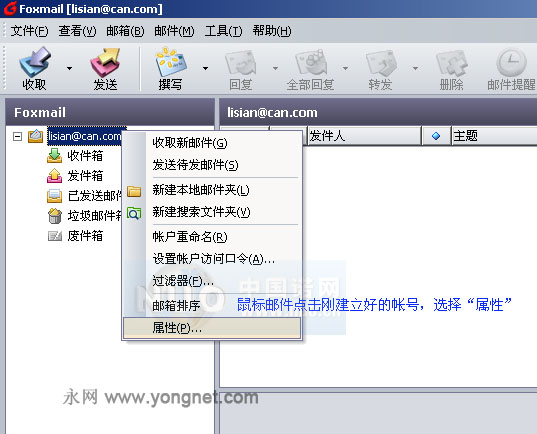Click the 收取 receive mail icon

pyautogui.click(x=35, y=62)
